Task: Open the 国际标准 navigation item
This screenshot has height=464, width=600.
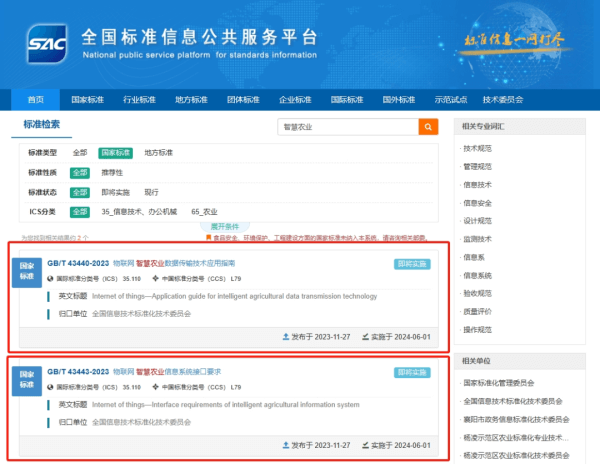Action: [x=347, y=99]
